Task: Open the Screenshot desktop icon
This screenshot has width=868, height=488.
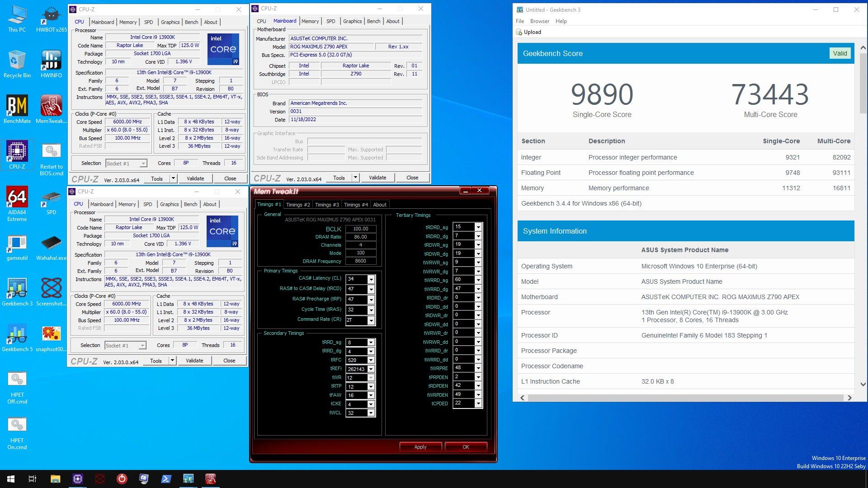Action: click(x=51, y=292)
